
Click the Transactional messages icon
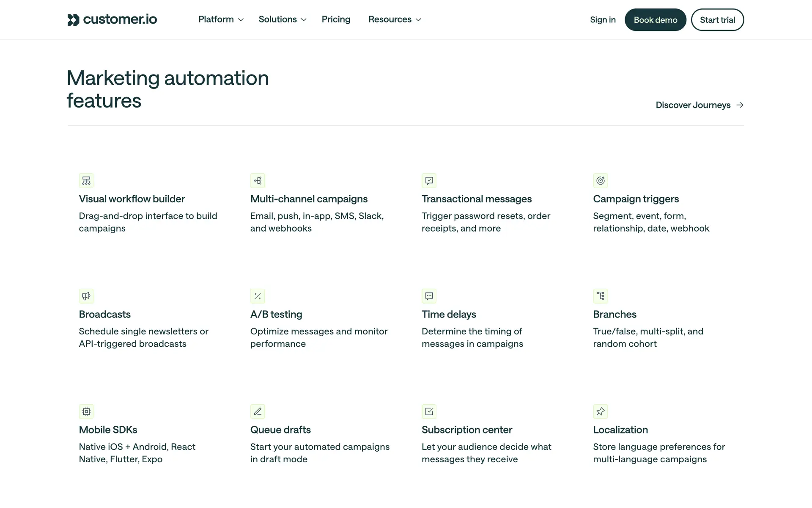(429, 181)
